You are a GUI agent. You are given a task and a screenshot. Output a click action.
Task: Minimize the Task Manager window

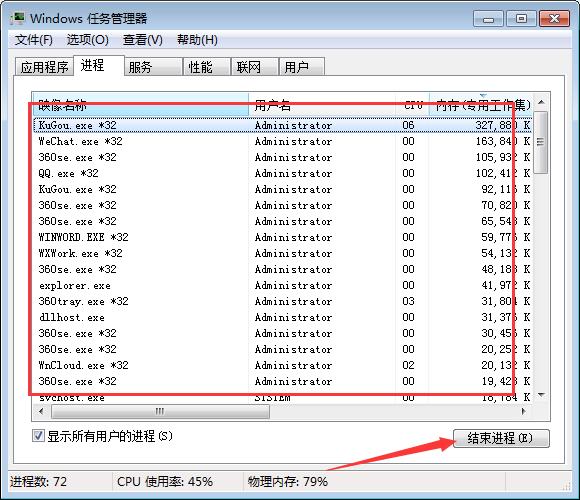488,18
